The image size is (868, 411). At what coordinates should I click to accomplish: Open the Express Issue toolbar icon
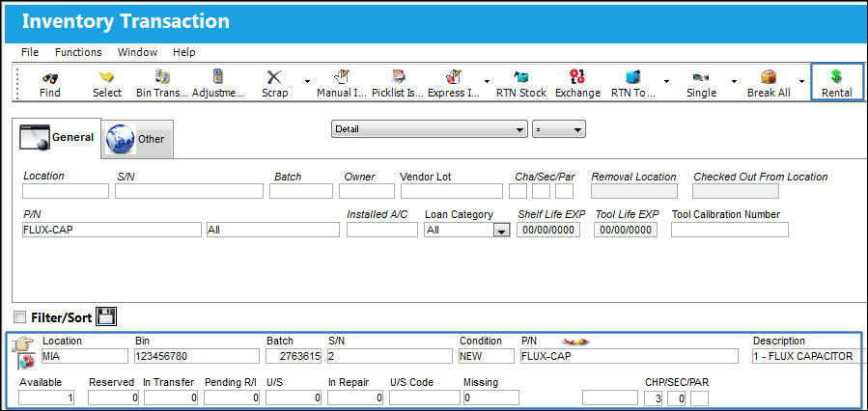pyautogui.click(x=454, y=76)
